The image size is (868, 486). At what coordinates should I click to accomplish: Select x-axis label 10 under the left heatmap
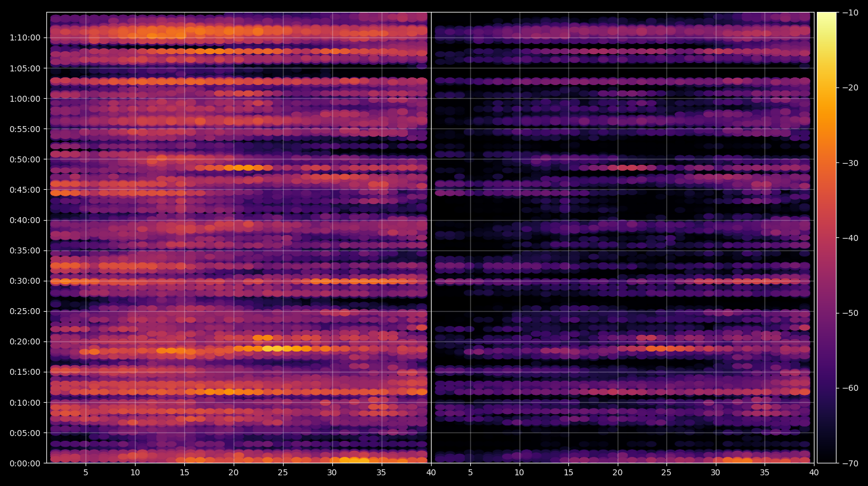(135, 473)
